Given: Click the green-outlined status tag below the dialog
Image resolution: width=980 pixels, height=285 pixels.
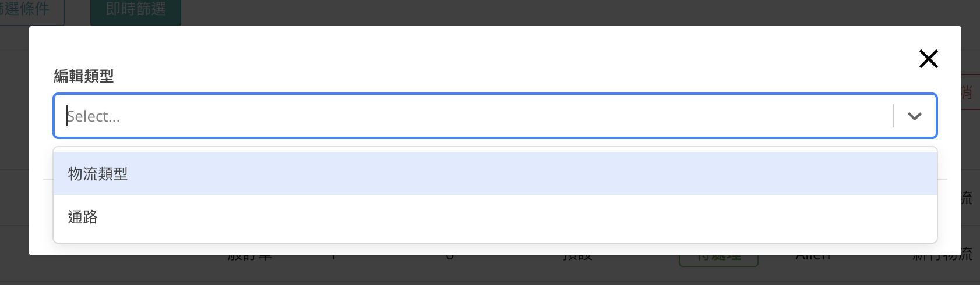Looking at the screenshot, I should click(718, 259).
